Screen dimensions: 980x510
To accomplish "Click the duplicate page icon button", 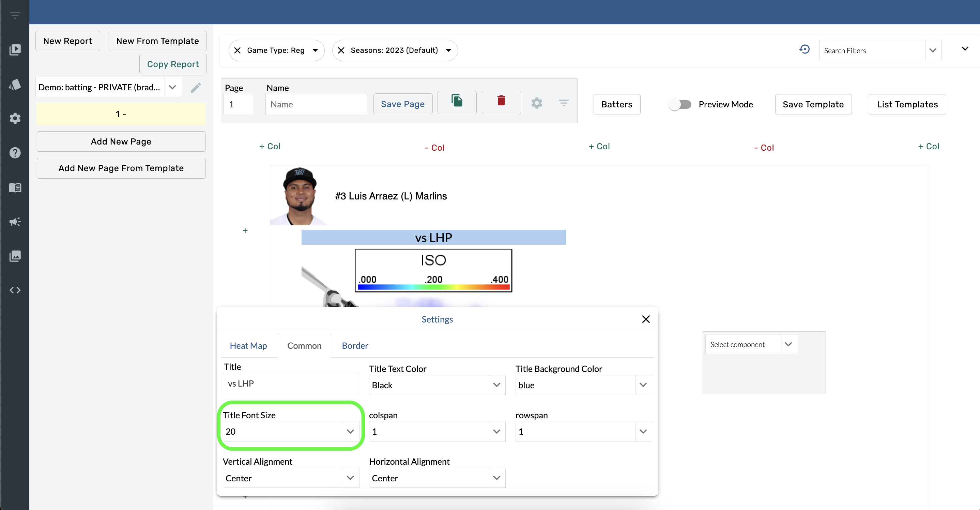I will [457, 102].
